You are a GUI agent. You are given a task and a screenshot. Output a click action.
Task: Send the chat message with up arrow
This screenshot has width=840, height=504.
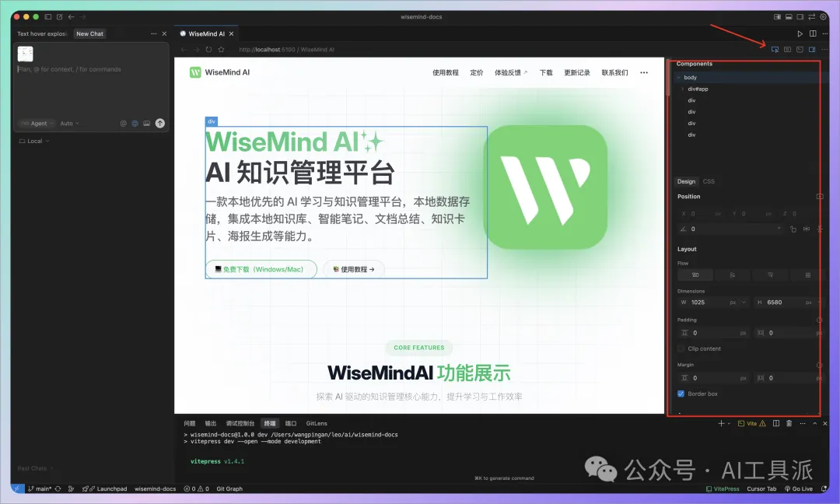coord(160,123)
